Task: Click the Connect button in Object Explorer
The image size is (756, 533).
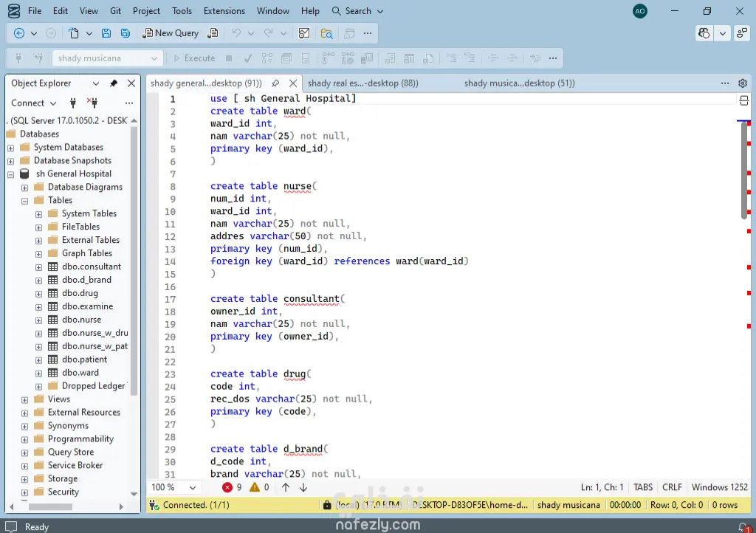Action: [28, 103]
